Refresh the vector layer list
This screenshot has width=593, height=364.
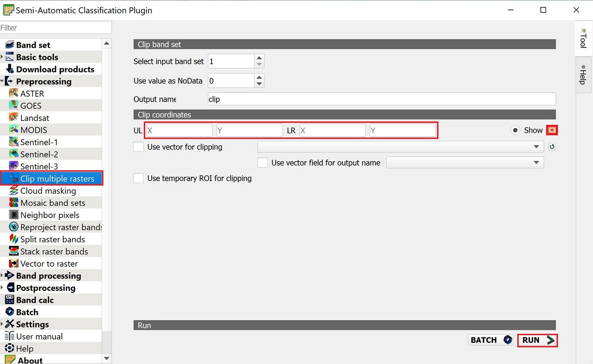pyautogui.click(x=552, y=147)
